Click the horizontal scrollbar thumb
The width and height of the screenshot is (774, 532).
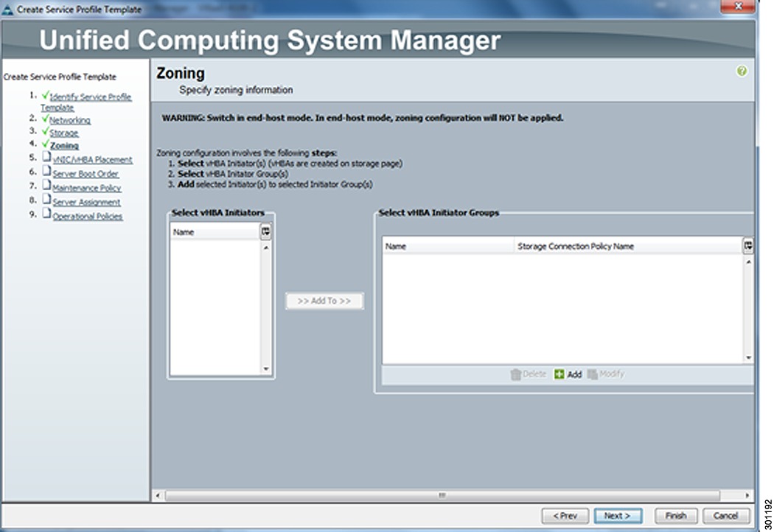pyautogui.click(x=442, y=495)
